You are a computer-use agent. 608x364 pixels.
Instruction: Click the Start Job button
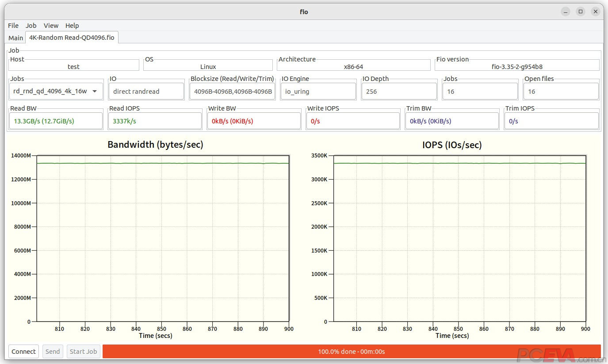click(84, 352)
